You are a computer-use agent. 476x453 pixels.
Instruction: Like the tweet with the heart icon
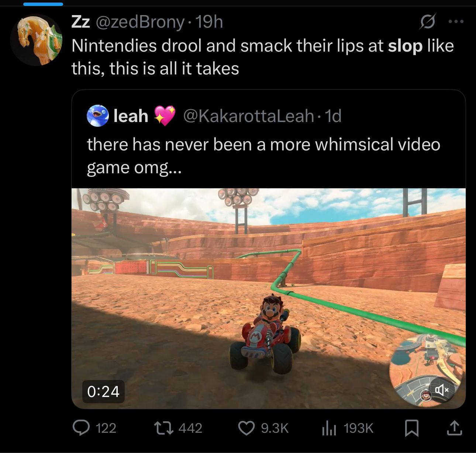click(246, 428)
